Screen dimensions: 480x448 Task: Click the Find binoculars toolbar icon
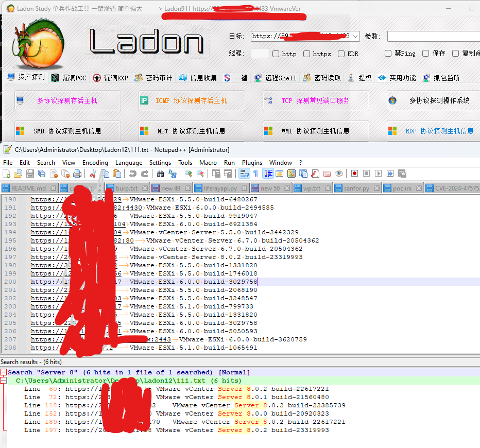tap(160, 174)
